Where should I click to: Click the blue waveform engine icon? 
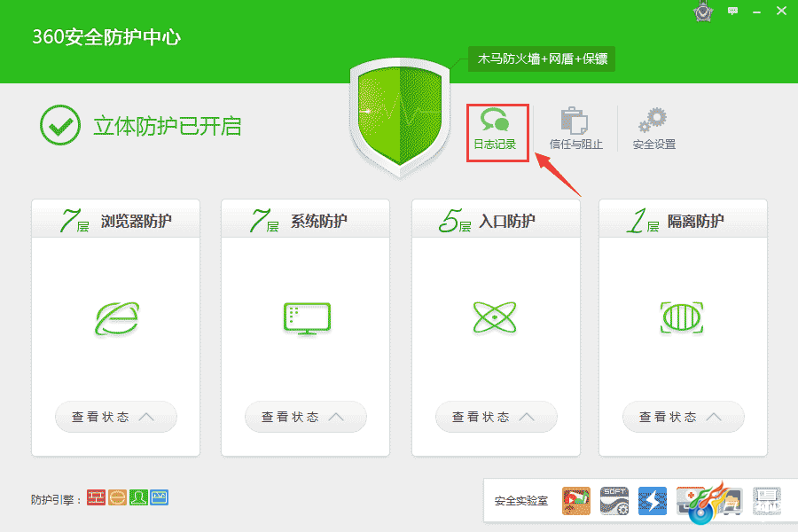pos(160,497)
